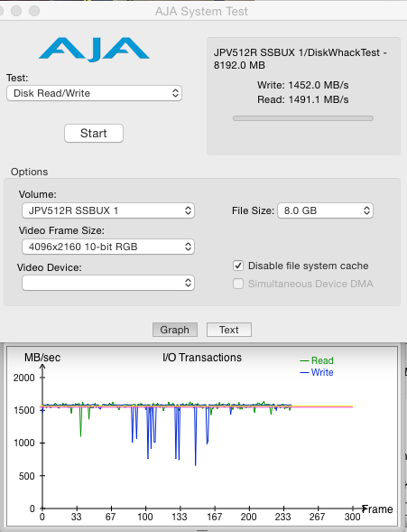
Task: Switch to the Graph view
Action: point(175,330)
